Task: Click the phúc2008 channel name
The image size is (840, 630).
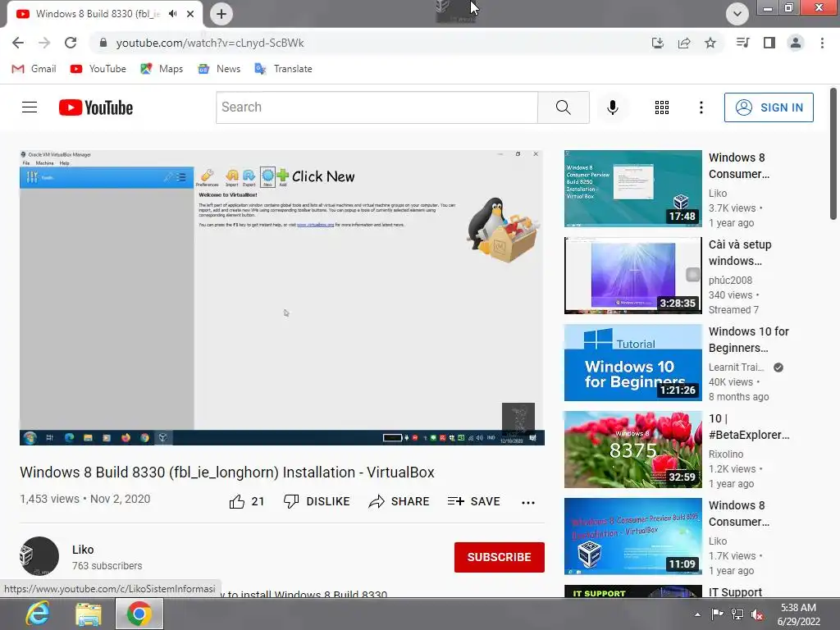Action: pos(730,281)
